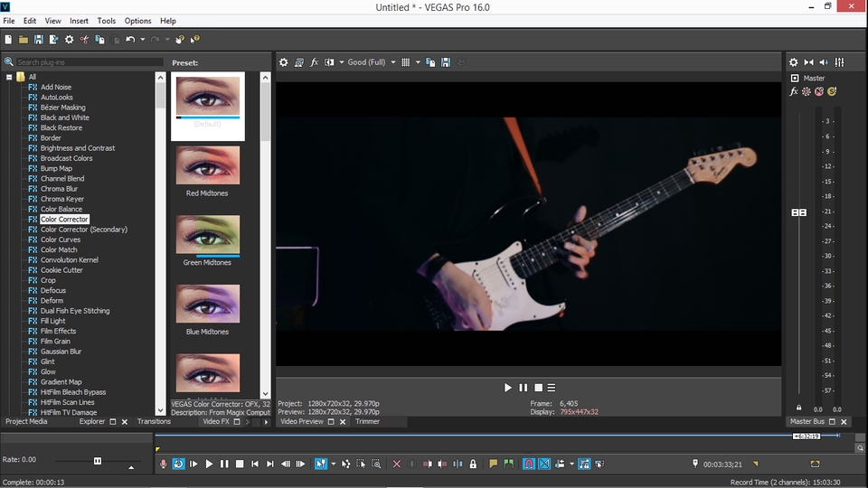This screenshot has width=868, height=488.
Task: Toggle loop playback on timeline
Action: 178,464
